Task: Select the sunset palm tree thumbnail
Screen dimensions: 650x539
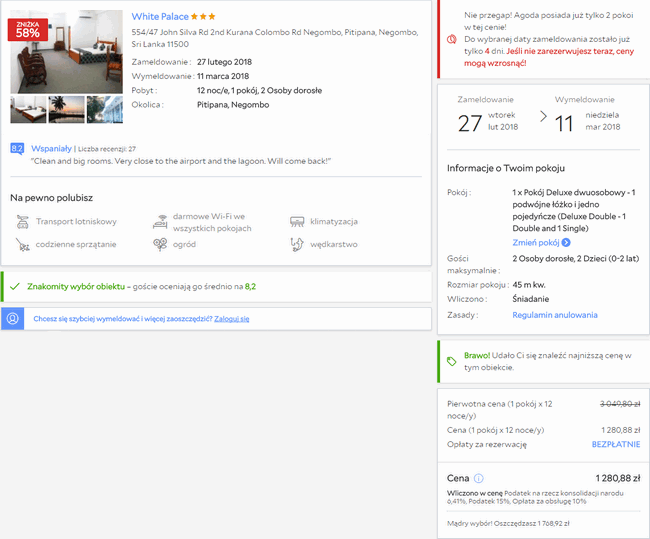Action: click(x=66, y=109)
